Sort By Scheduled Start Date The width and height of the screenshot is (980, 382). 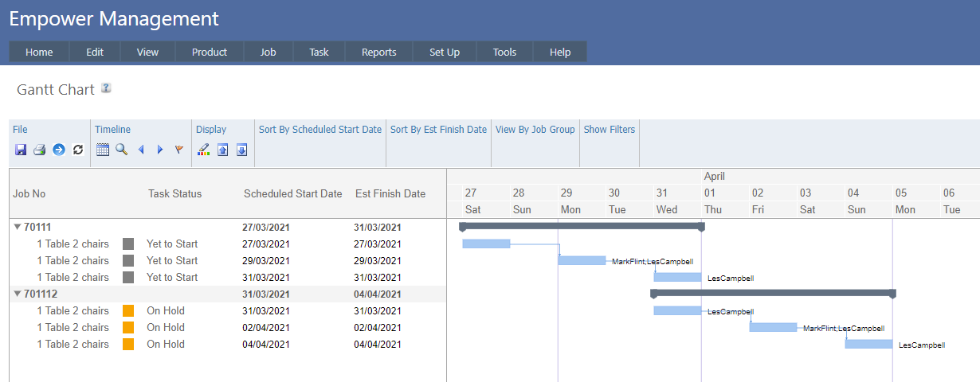pos(319,129)
